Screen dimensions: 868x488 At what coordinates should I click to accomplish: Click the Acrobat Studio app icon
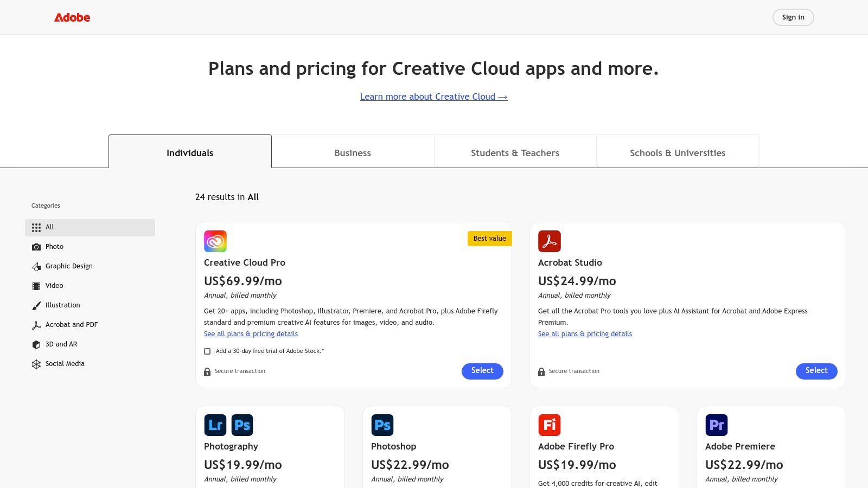(549, 241)
